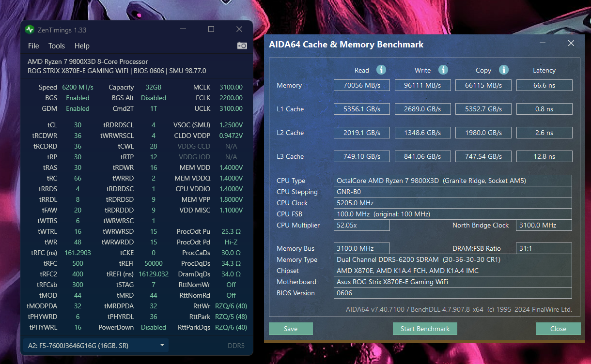Click the VSOC (SMU) value 1.2500V
591x364 pixels.
tap(231, 125)
